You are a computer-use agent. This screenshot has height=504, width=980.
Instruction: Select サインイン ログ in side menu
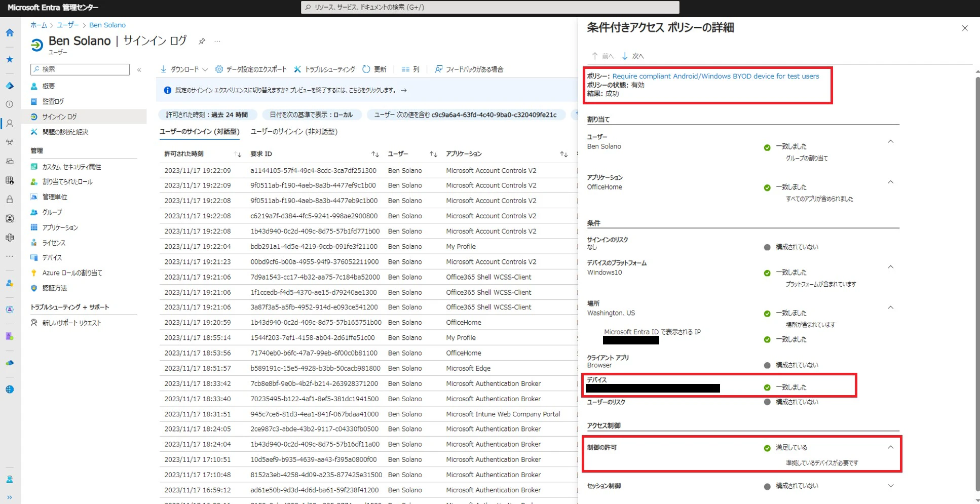(x=84, y=117)
